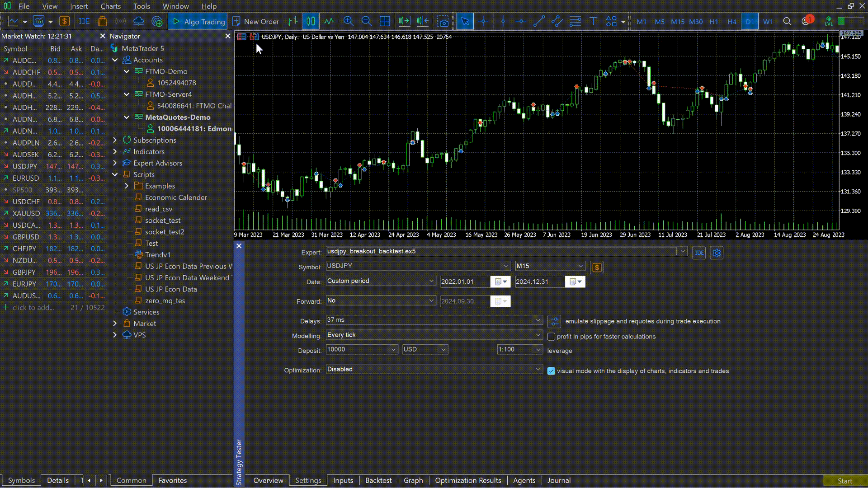This screenshot has height=488, width=868.
Task: Click the deposit amount field 10000
Action: tap(362, 349)
